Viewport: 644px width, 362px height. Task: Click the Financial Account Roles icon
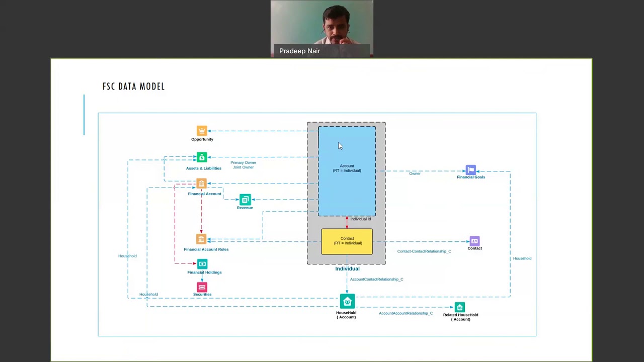(x=202, y=239)
